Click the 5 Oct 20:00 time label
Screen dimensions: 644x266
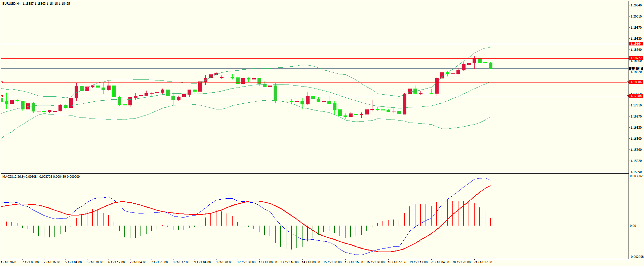(95, 262)
